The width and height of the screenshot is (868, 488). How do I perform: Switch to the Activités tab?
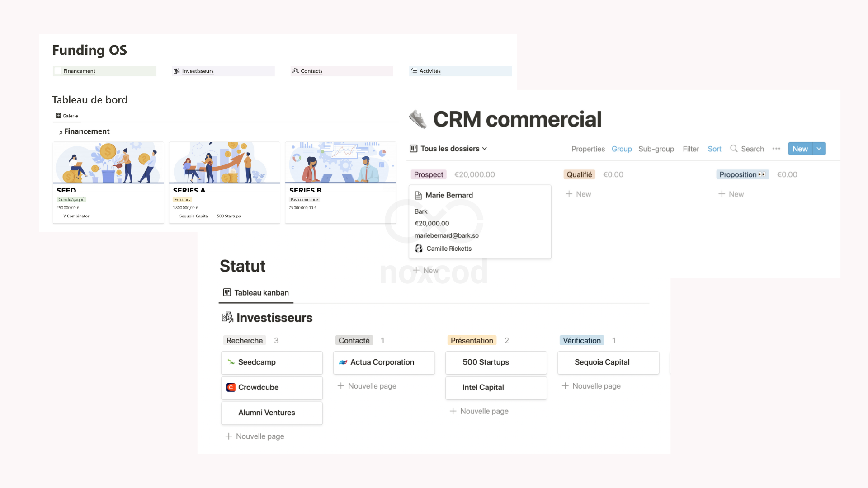[x=429, y=70]
